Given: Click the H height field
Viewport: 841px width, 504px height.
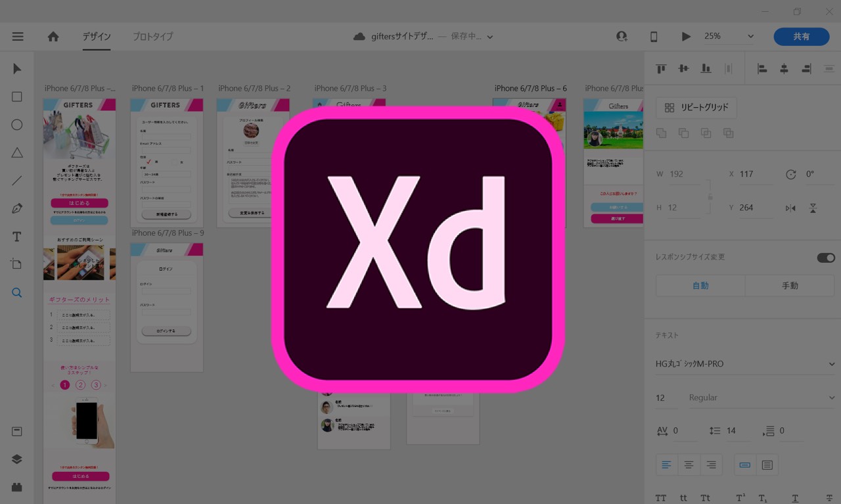Looking at the screenshot, I should coord(685,208).
